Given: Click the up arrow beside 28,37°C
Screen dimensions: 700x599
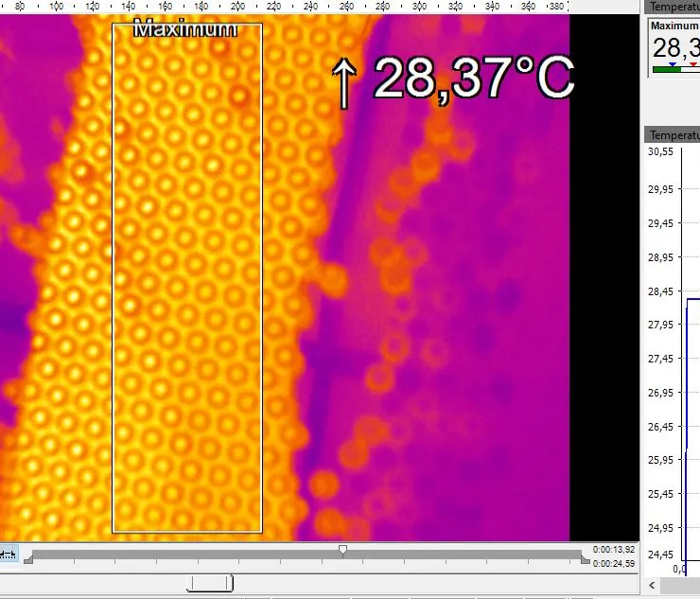Looking at the screenshot, I should 343,82.
